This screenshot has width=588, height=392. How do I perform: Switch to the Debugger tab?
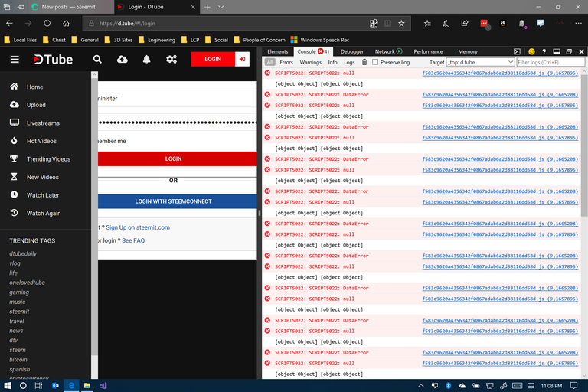pyautogui.click(x=352, y=51)
